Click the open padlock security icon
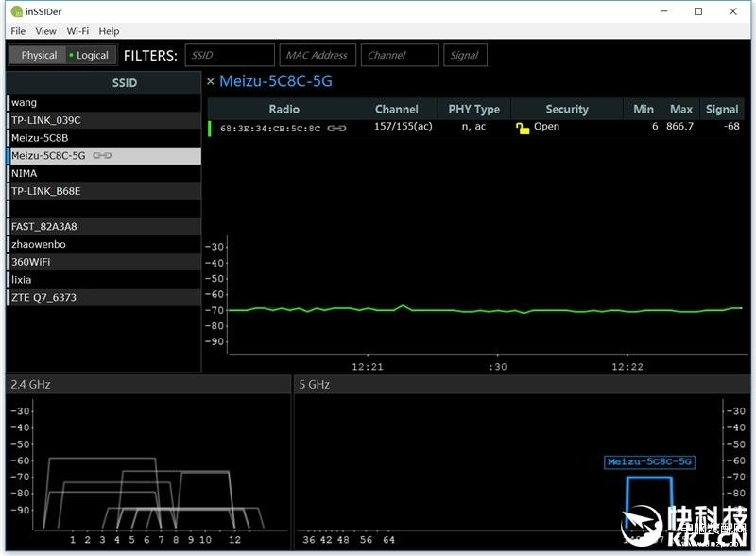 523,128
